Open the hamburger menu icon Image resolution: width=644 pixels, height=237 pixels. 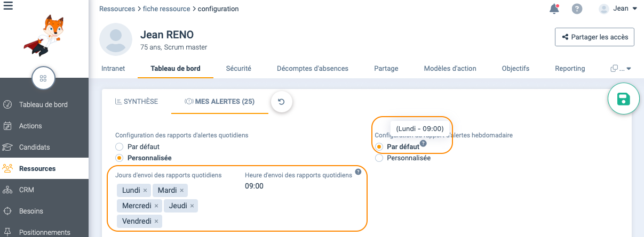[8, 6]
